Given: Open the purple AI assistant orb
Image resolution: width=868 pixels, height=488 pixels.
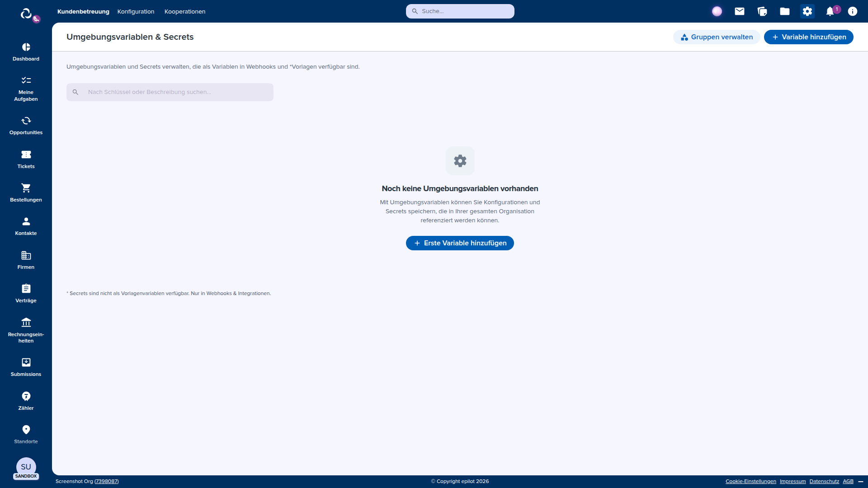Looking at the screenshot, I should click(x=717, y=11).
